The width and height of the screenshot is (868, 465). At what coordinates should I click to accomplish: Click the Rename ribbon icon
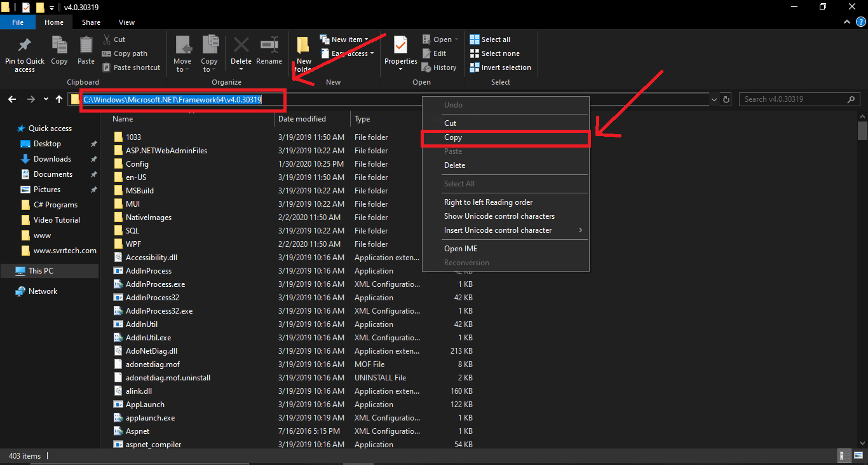point(269,45)
